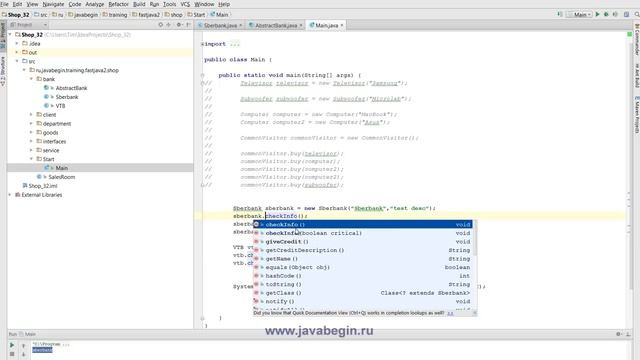Select Shop_32.iml file in project tree
The image size is (640, 360).
point(43,186)
